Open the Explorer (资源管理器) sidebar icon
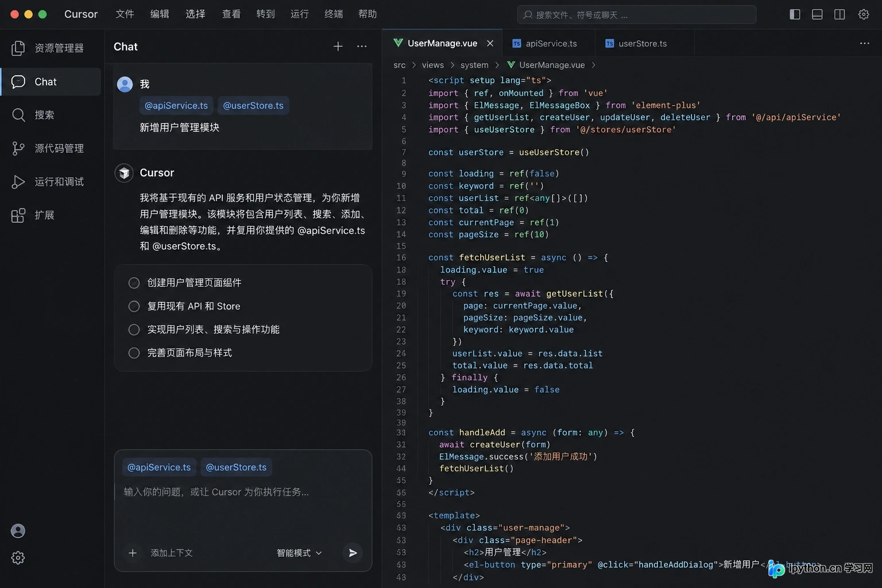The width and height of the screenshot is (882, 588). point(18,48)
